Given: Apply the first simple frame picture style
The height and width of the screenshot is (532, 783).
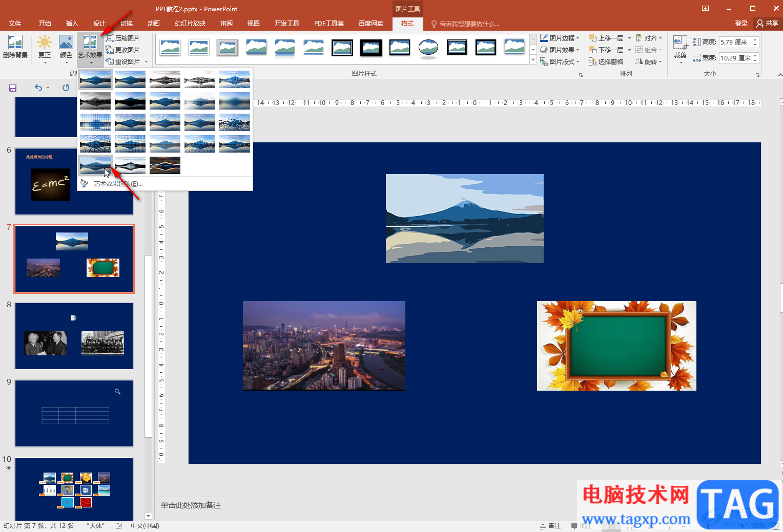Looking at the screenshot, I should click(170, 48).
